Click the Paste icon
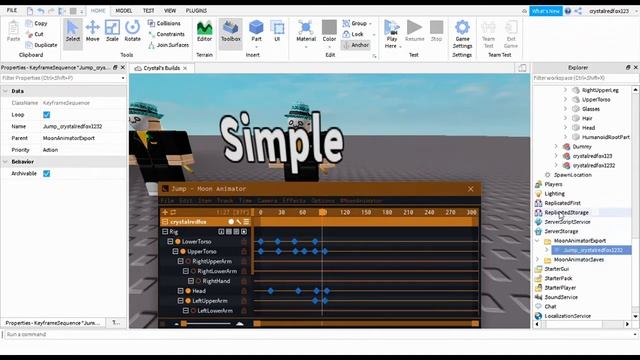The image size is (640, 360). coord(13,32)
